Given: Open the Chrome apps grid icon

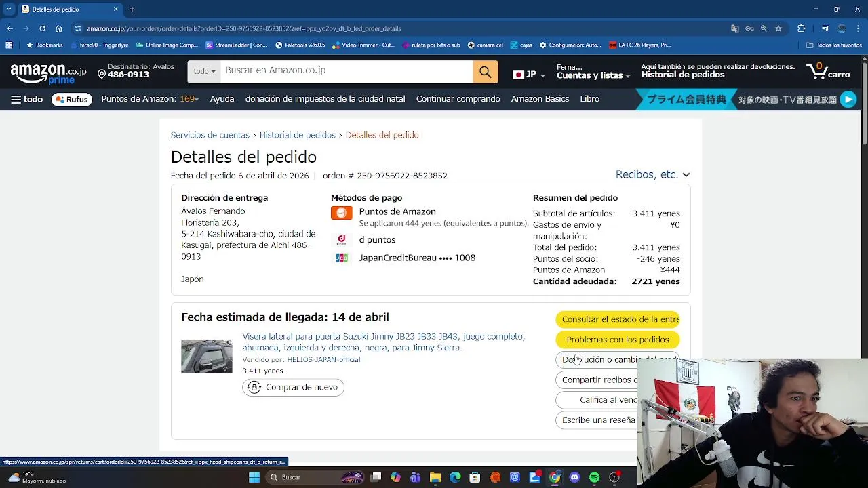Looking at the screenshot, I should tap(9, 45).
